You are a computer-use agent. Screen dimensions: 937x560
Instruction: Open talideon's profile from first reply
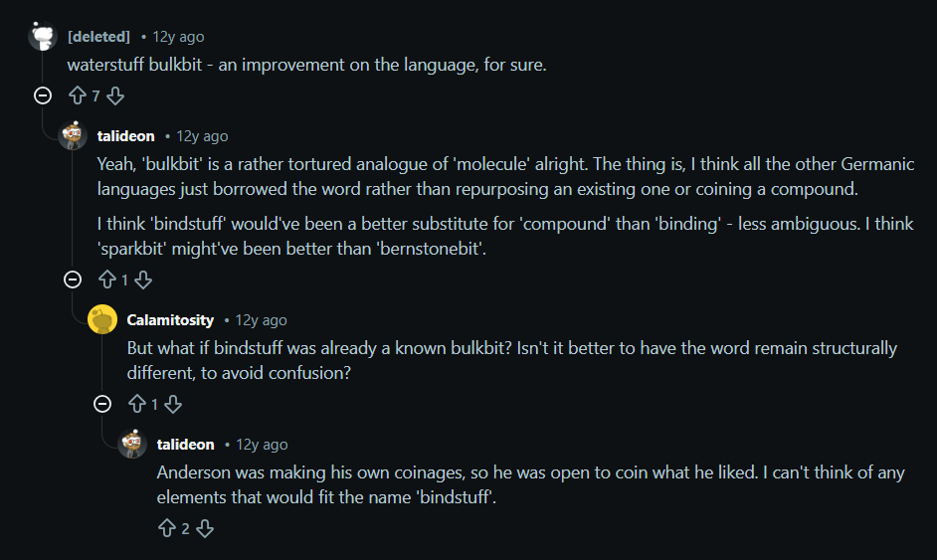click(125, 136)
